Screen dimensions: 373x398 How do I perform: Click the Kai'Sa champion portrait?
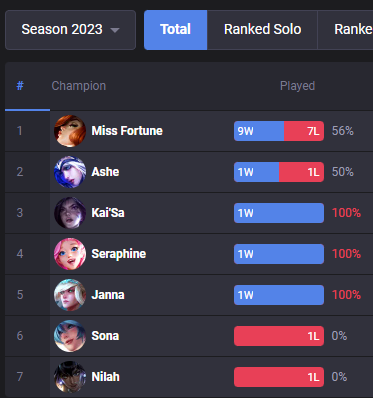coord(70,213)
